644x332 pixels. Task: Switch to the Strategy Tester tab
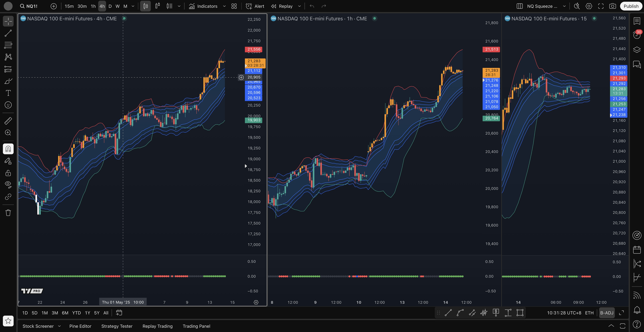117,326
